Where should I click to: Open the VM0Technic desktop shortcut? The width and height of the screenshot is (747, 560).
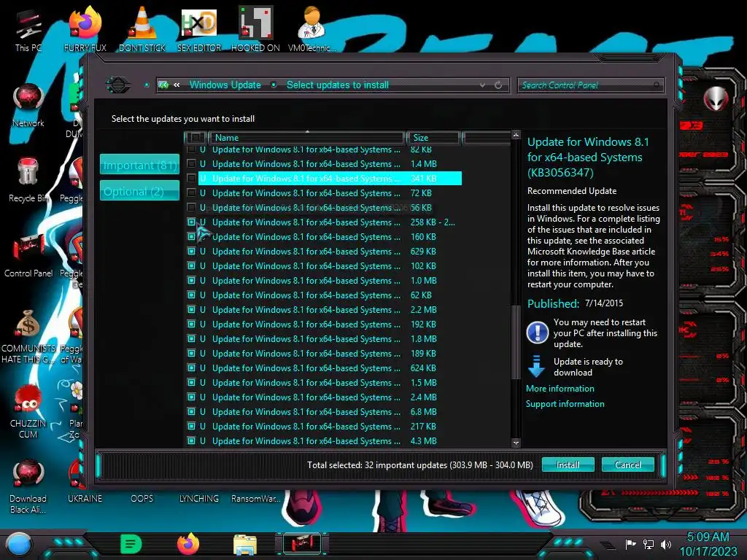(312, 28)
